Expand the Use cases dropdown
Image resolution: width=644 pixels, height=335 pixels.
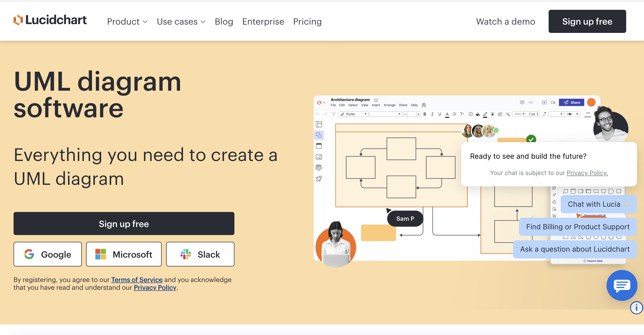[x=181, y=22]
